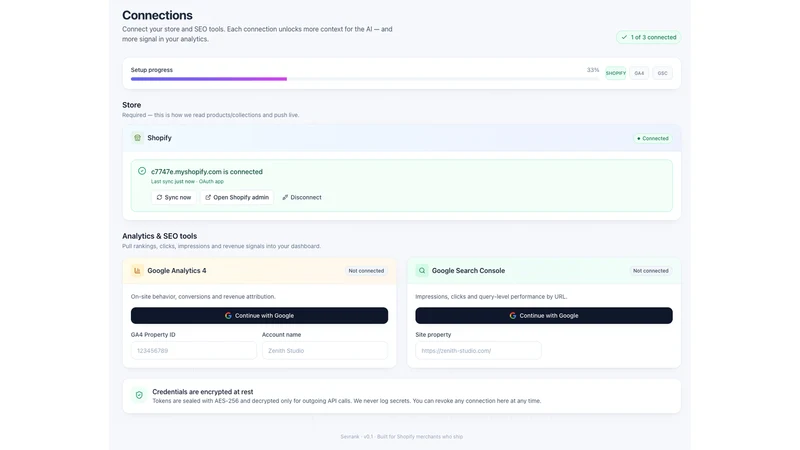Click the Account name input field
The height and width of the screenshot is (450, 800).
(x=325, y=351)
